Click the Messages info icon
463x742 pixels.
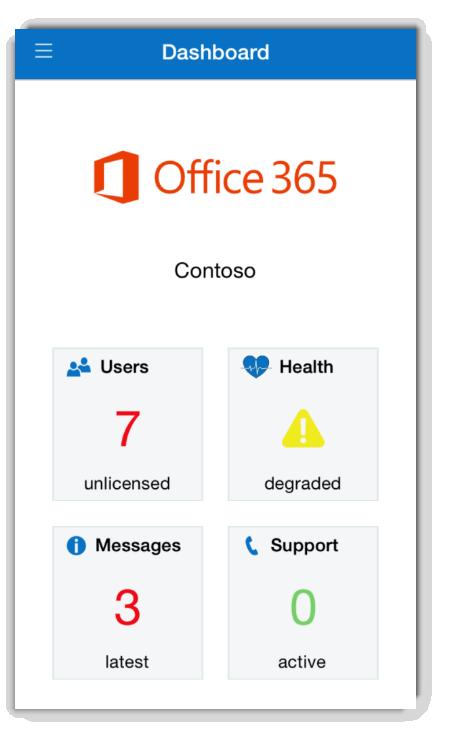(76, 546)
